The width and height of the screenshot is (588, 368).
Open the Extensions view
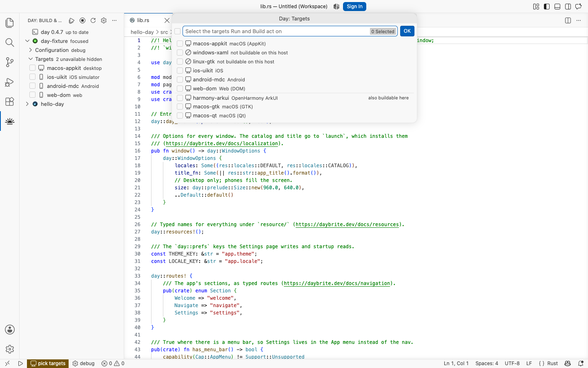pos(10,101)
